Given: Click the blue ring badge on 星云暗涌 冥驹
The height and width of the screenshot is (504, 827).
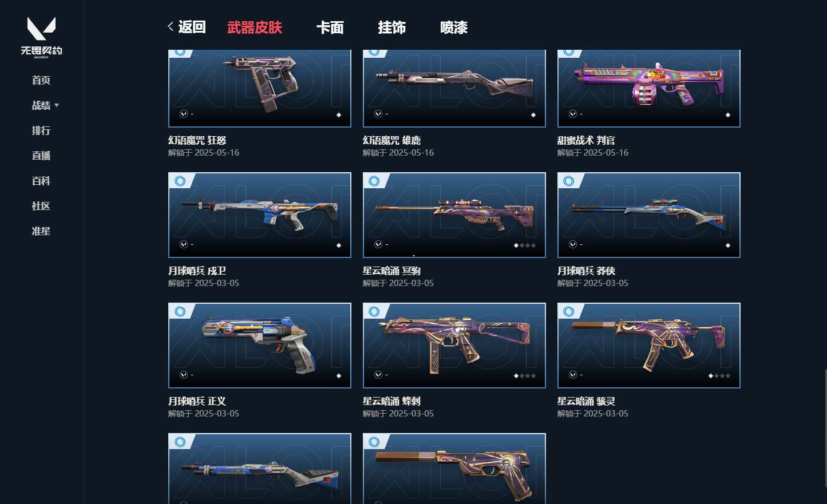Looking at the screenshot, I should 374,181.
